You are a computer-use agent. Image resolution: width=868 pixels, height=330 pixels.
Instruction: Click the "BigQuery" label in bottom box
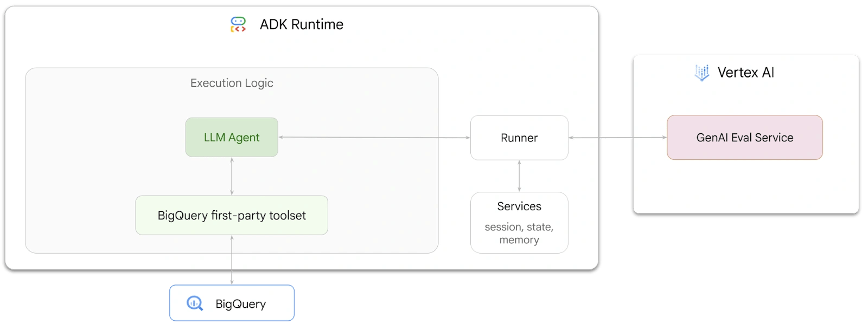(241, 304)
